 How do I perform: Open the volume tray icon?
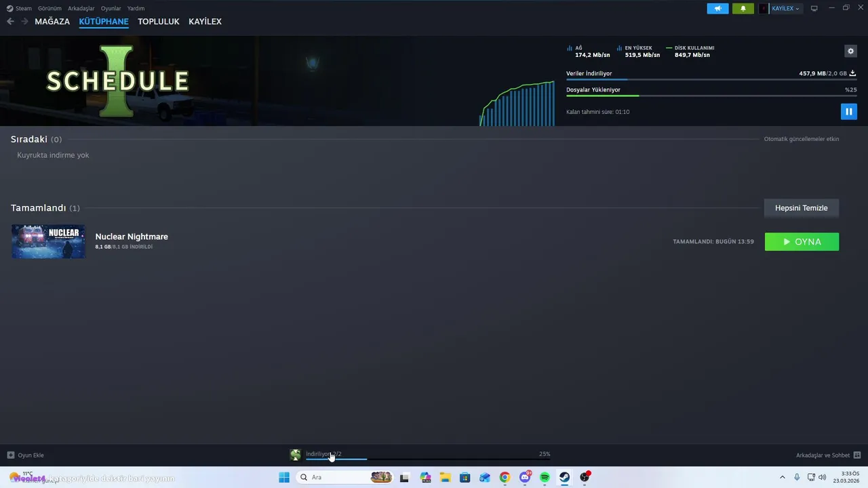point(822,477)
